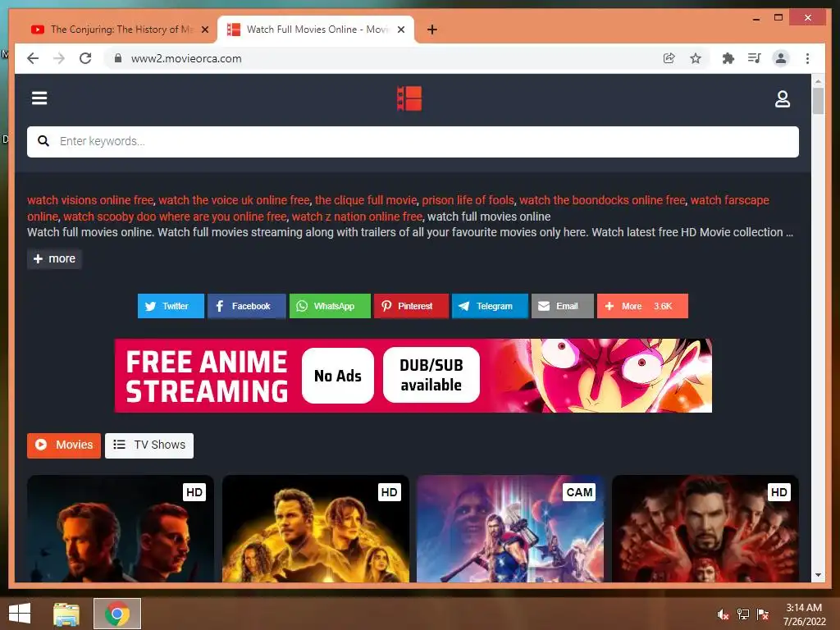Select the Watch Full Movies Online tab
The image size is (840, 630).
[316, 30]
